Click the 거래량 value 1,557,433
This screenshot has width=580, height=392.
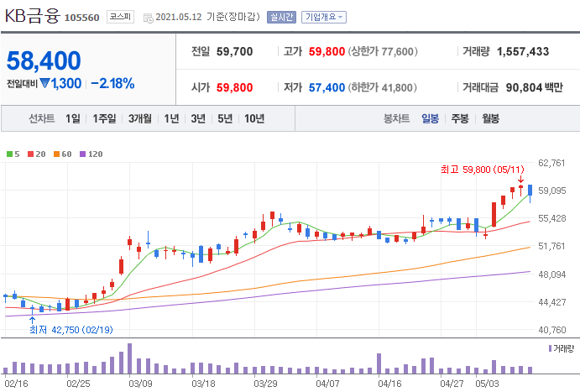(x=523, y=52)
